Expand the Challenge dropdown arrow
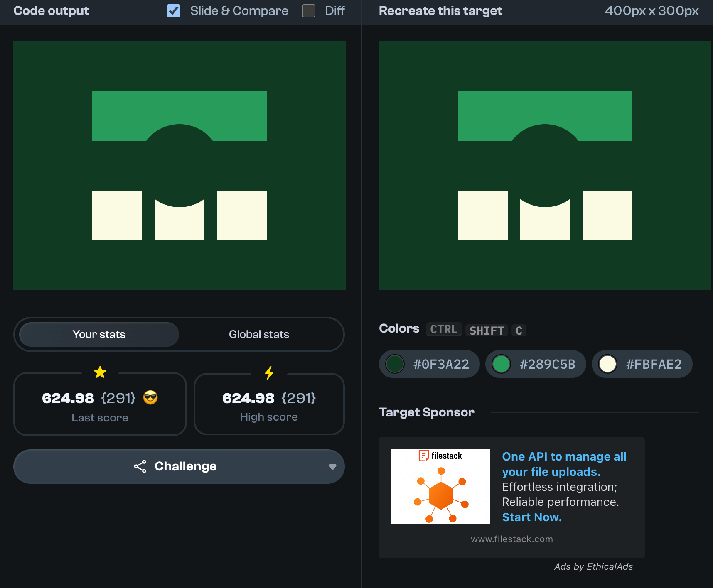The image size is (713, 588). (332, 467)
